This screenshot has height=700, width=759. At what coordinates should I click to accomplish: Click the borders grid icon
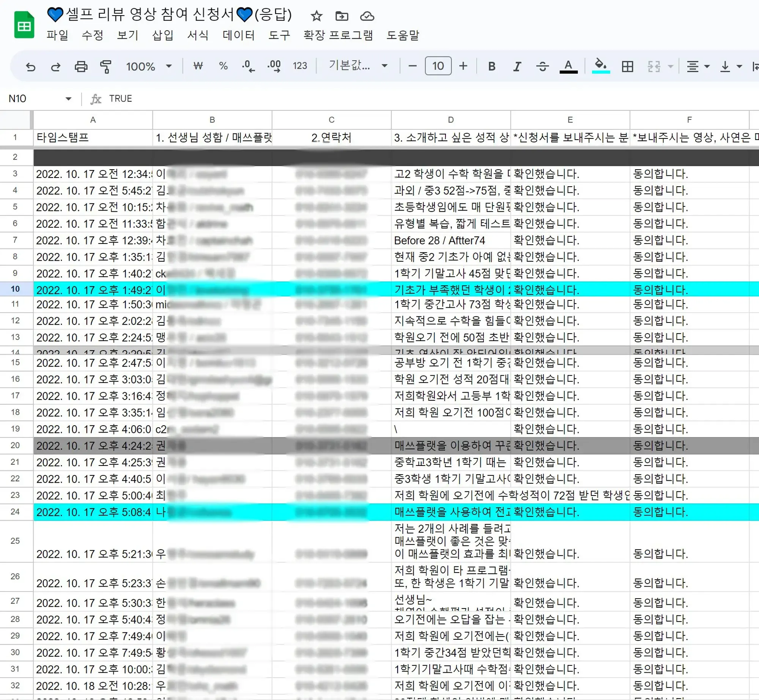627,66
